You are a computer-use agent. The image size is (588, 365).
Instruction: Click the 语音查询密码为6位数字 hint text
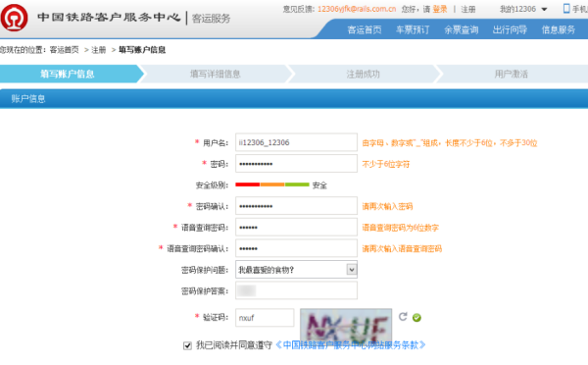click(x=400, y=228)
